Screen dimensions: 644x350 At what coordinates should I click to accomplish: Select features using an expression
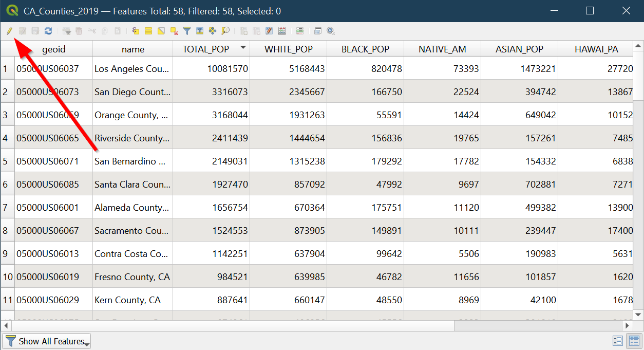point(136,31)
